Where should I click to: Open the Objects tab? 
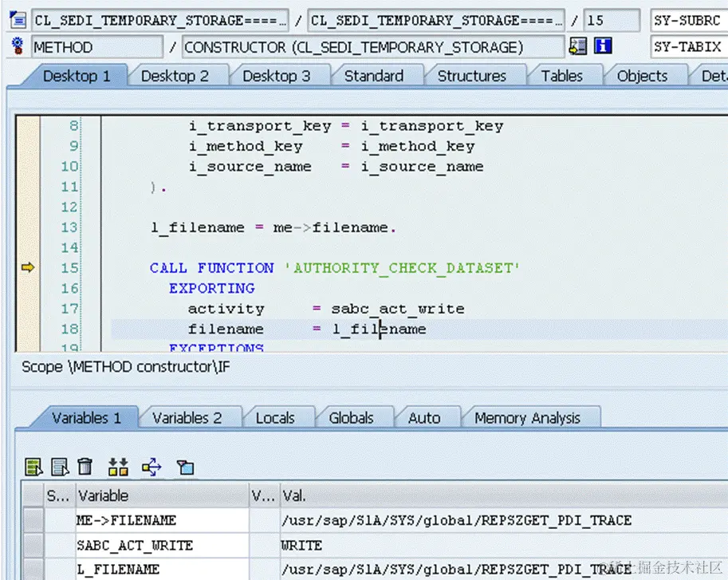(x=642, y=76)
